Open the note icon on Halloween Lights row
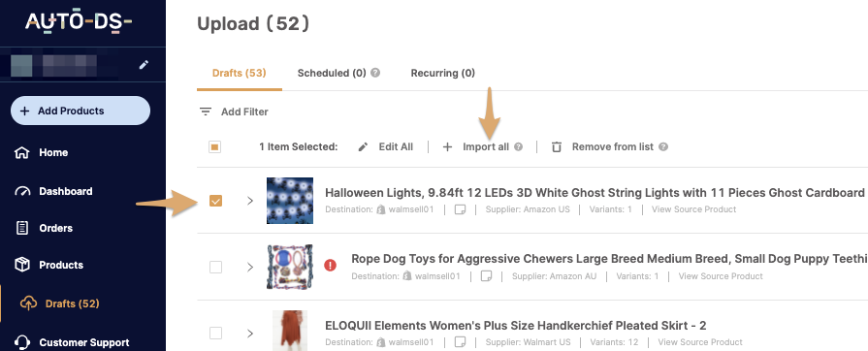The image size is (868, 351). (460, 209)
